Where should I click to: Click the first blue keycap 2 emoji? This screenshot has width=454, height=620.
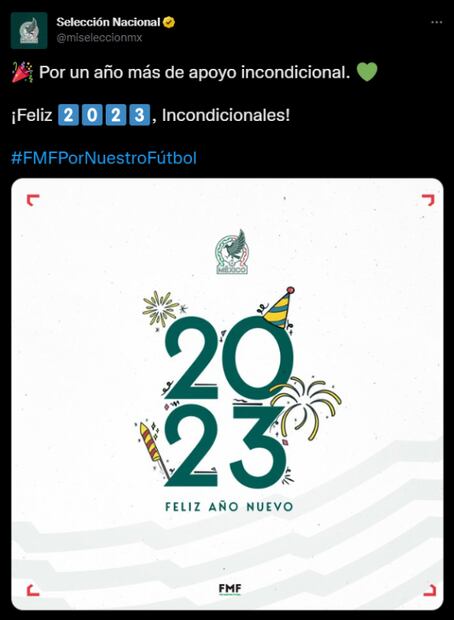coord(68,115)
